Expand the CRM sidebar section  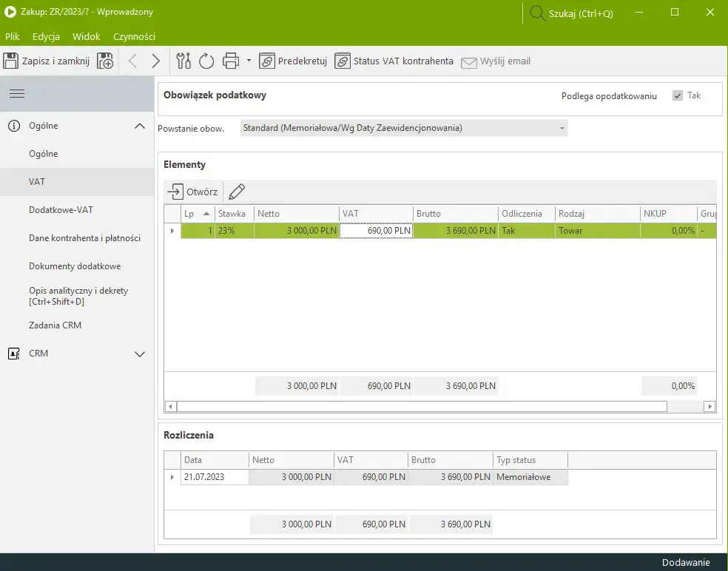(x=139, y=354)
